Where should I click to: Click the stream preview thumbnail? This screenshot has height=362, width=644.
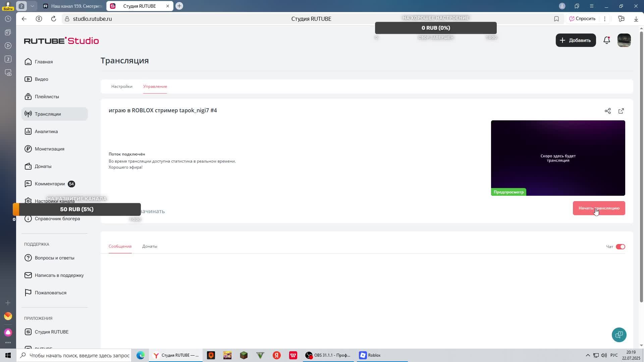point(558,158)
